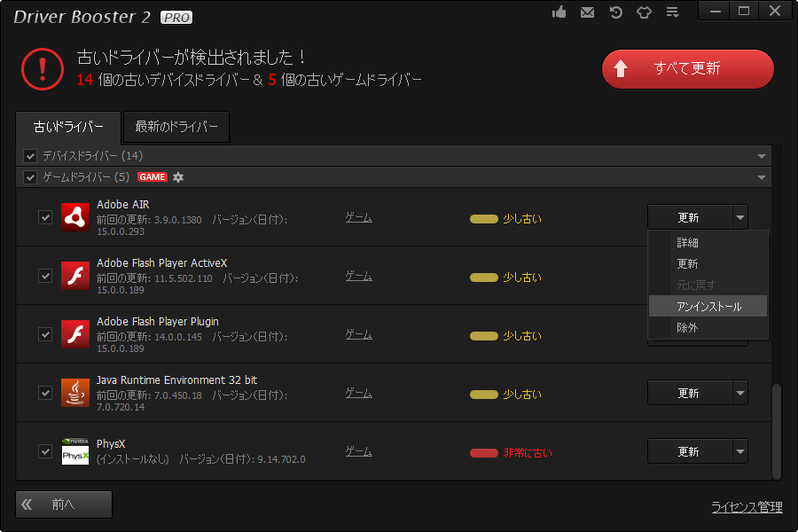The image size is (798, 532).
Task: Select 除外 in the dropdown menu
Action: 708,328
